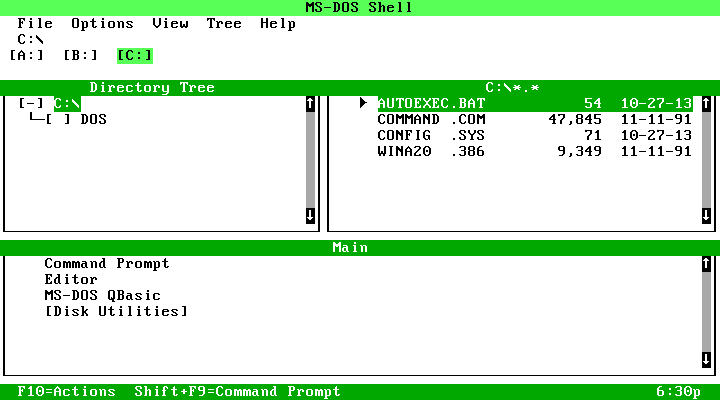The image size is (720, 400).
Task: Click F10=Actions in status bar
Action: click(x=67, y=392)
